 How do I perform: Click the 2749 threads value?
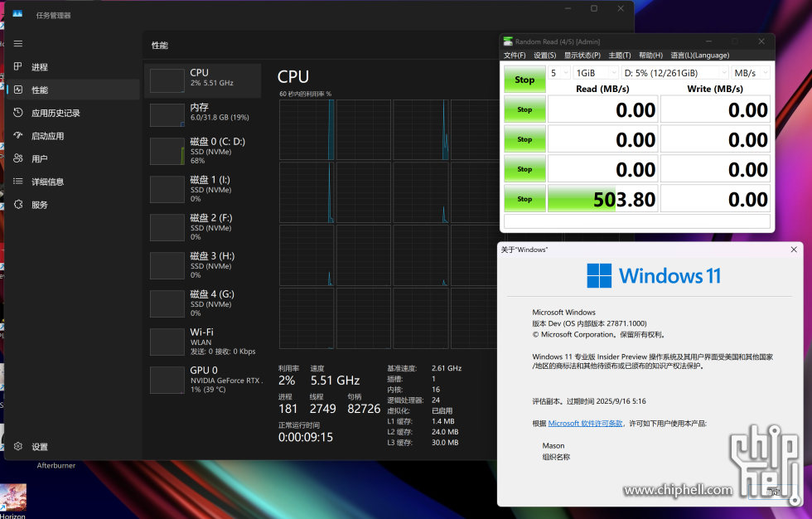(322, 409)
